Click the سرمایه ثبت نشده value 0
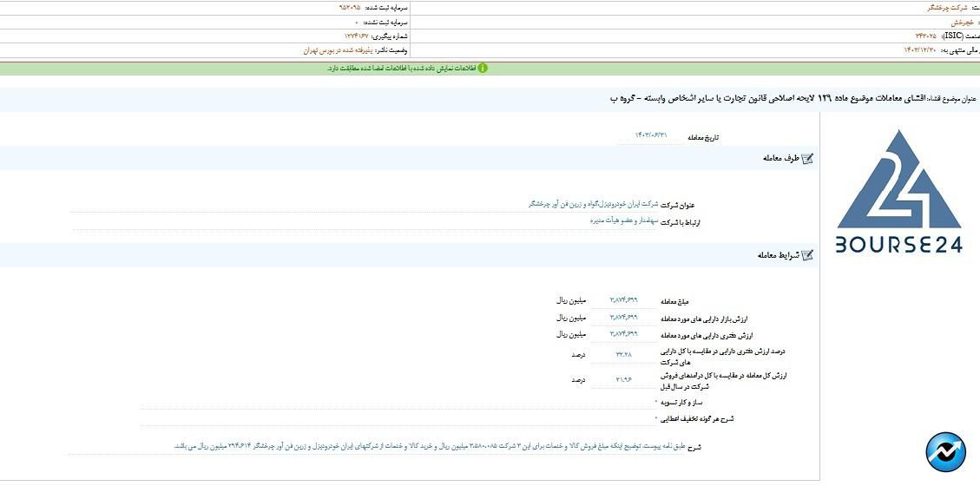This screenshot has height=486, width=980. [356, 22]
